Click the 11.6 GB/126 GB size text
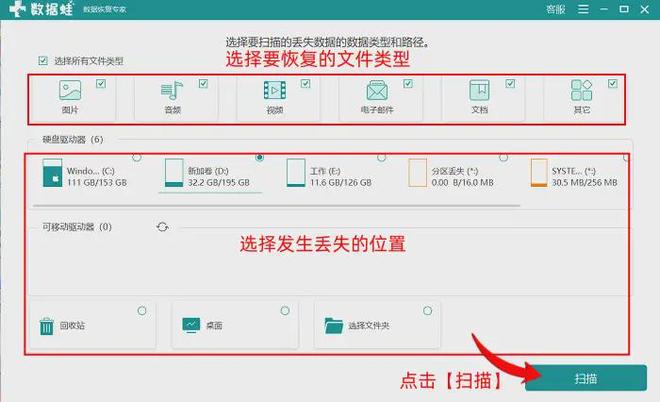Image resolution: width=660 pixels, height=402 pixels. click(341, 183)
